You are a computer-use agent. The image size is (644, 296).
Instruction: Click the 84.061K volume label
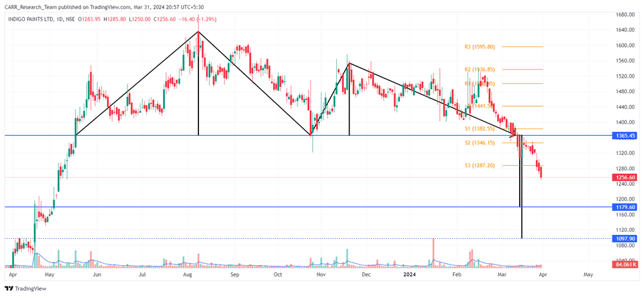625,265
